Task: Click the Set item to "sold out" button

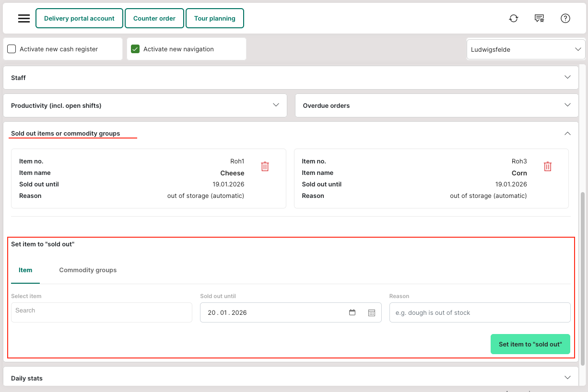Action: point(530,344)
